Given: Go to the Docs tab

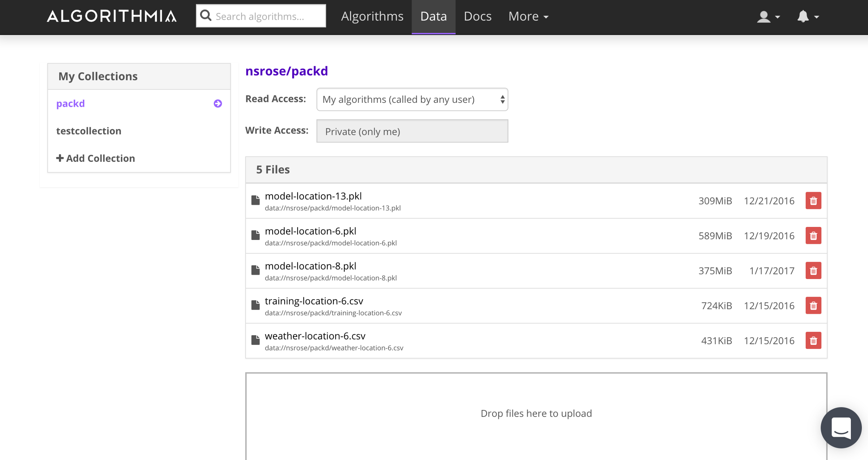Looking at the screenshot, I should coord(477,16).
